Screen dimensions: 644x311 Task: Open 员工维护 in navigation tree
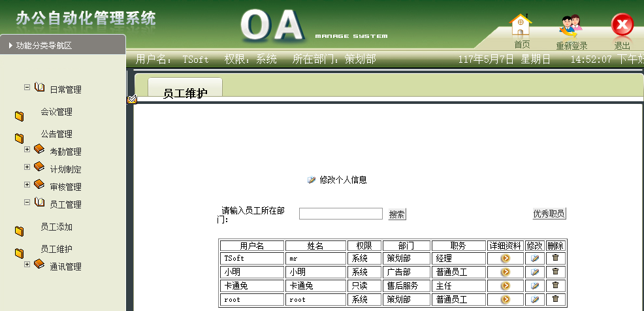pyautogui.click(x=56, y=249)
